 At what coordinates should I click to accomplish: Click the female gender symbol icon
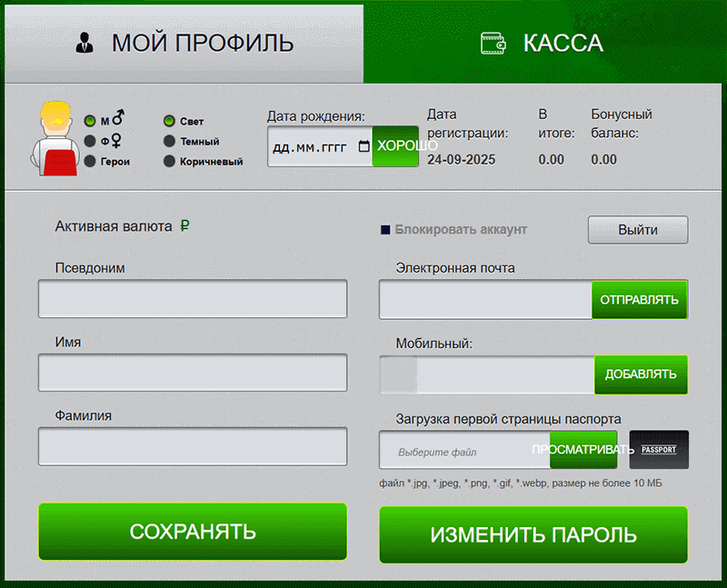click(x=115, y=139)
